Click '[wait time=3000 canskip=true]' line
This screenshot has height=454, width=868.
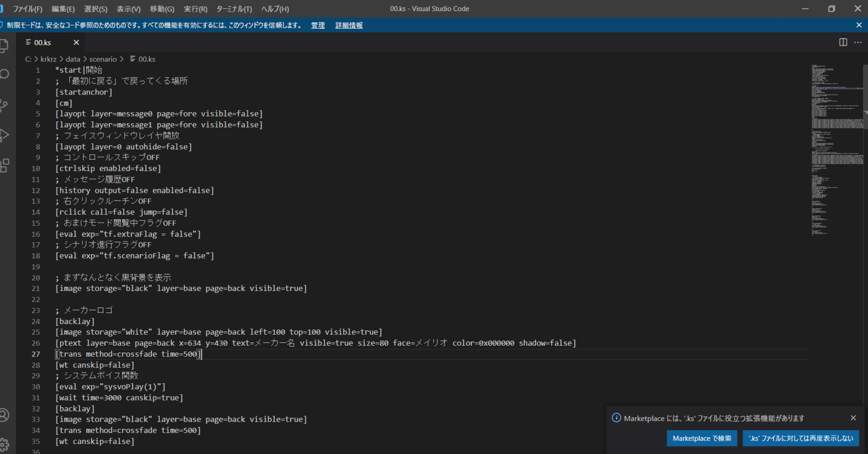point(119,397)
